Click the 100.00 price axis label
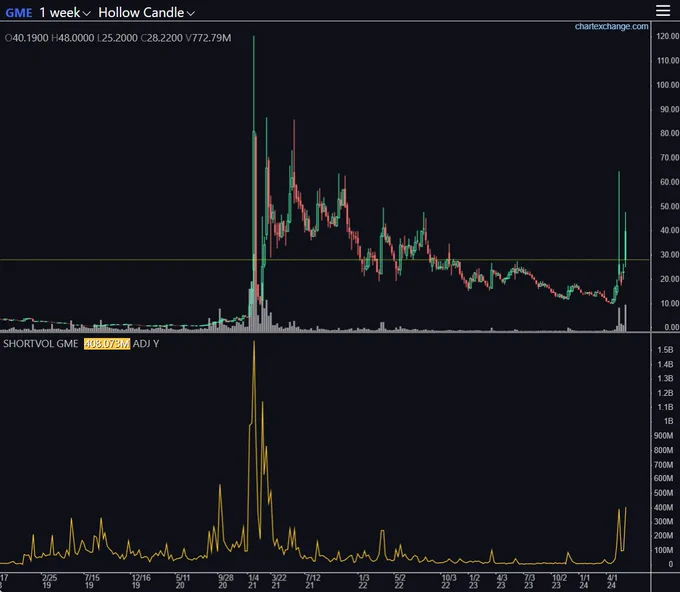 tap(667, 85)
